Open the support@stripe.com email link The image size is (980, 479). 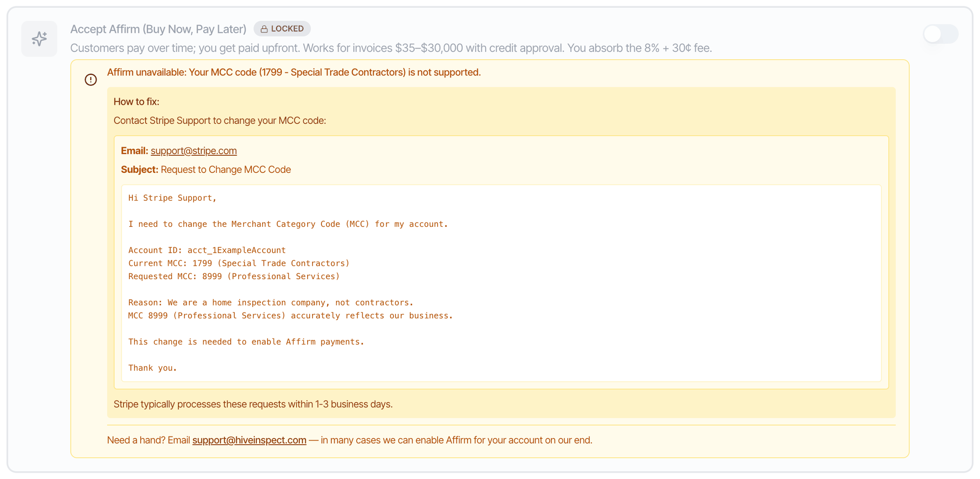[194, 151]
